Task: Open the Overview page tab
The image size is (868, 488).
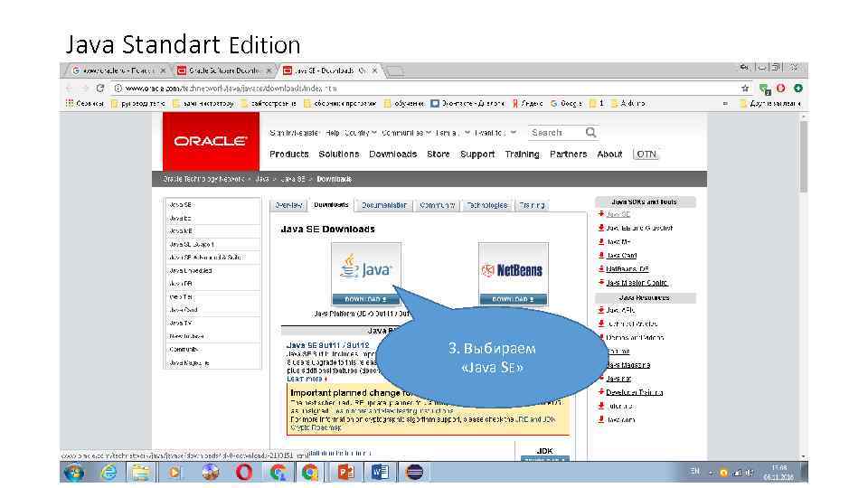Action: click(288, 205)
